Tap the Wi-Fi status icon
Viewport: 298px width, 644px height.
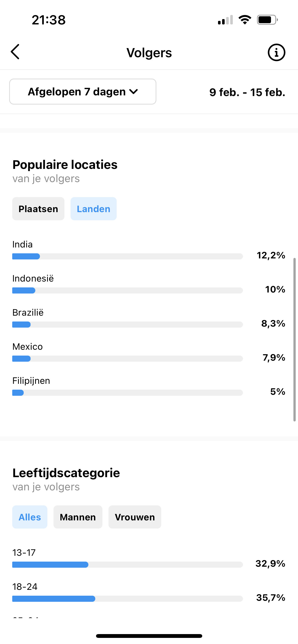click(x=245, y=20)
